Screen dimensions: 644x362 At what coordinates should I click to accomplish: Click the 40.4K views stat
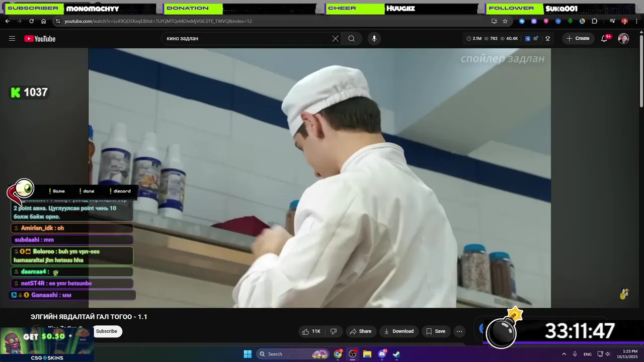click(x=509, y=39)
